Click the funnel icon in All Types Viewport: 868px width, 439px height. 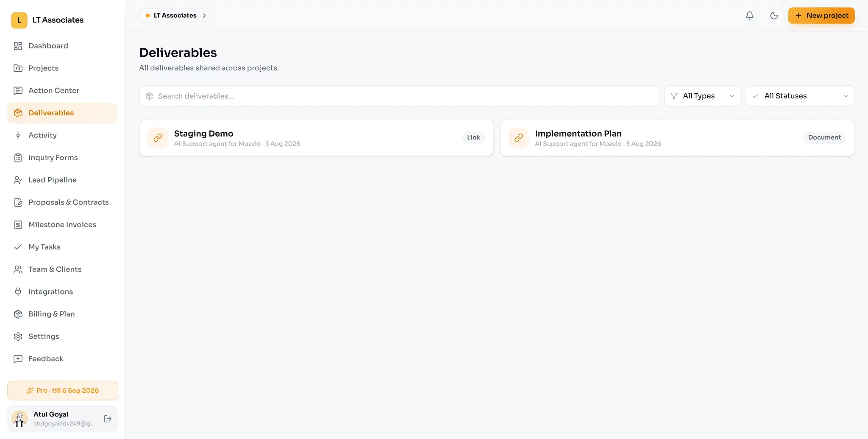tap(674, 96)
